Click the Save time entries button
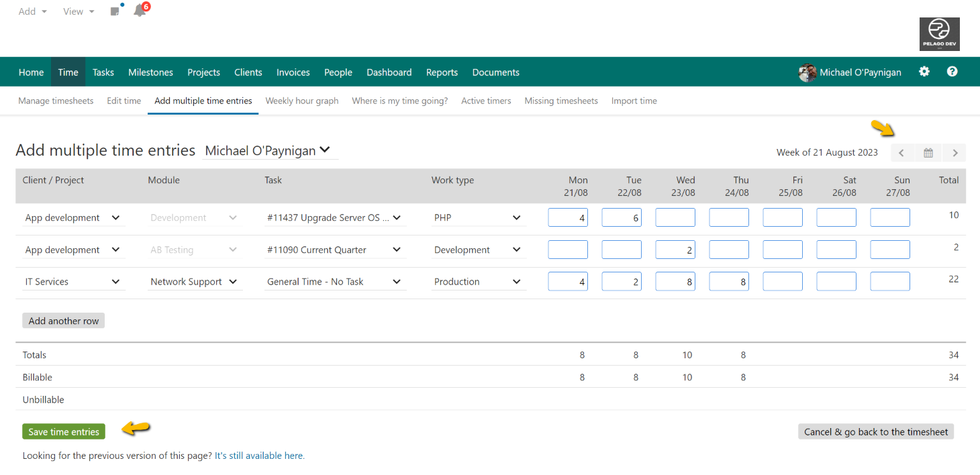980x475 pixels. tap(63, 431)
